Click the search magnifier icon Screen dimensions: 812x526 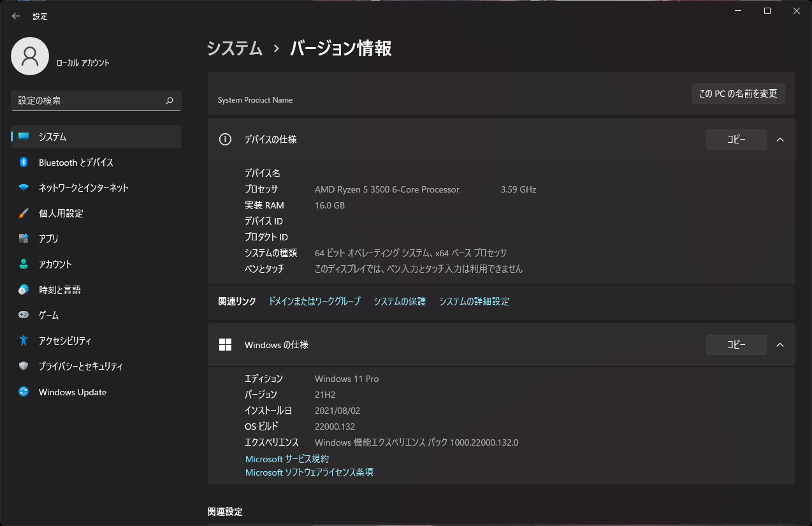coord(170,101)
